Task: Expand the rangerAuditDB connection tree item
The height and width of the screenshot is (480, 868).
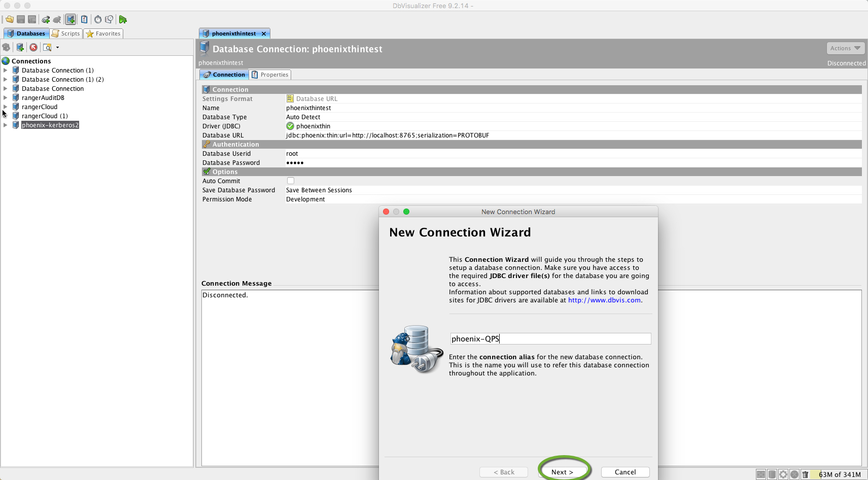Action: [x=6, y=97]
